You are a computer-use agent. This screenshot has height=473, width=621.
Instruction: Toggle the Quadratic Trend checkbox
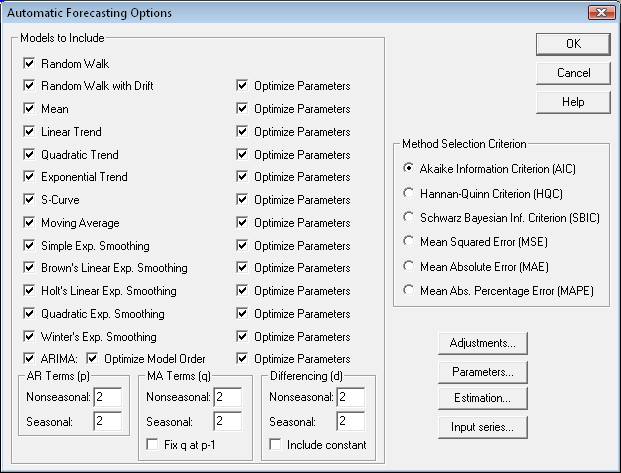pyautogui.click(x=30, y=155)
